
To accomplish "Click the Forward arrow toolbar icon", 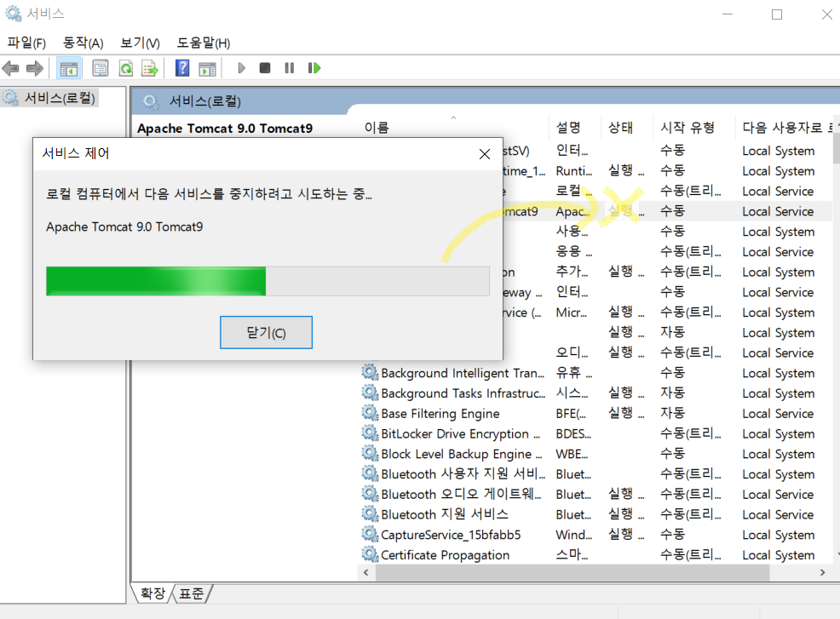I will 35,68.
